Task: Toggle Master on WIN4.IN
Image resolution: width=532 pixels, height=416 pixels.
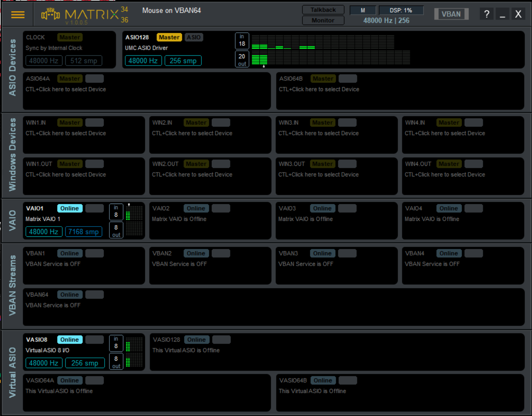Action: 449,123
